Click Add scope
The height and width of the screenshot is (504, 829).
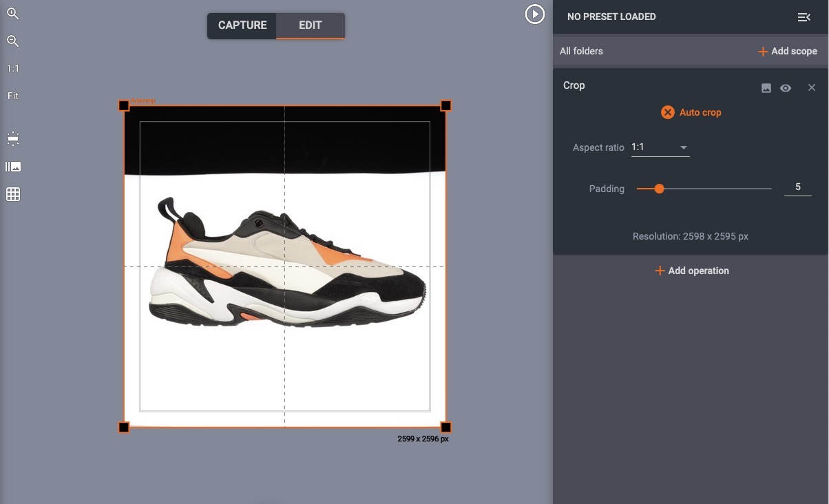[787, 50]
